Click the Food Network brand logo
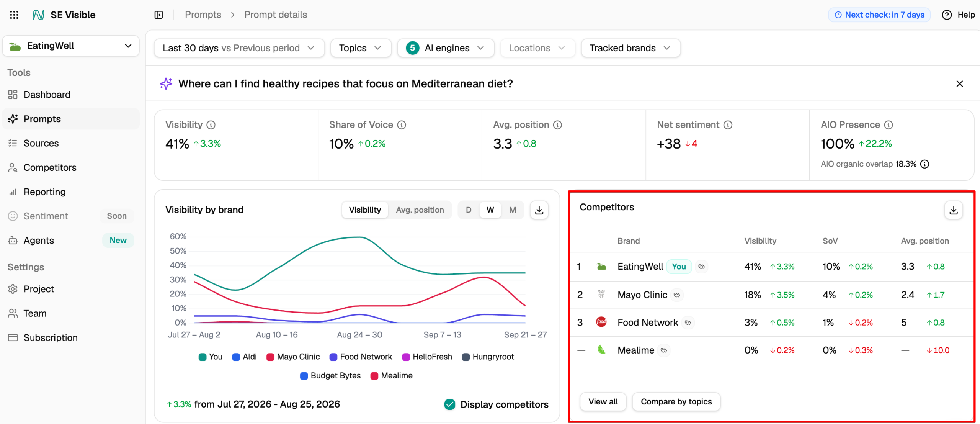Image resolution: width=980 pixels, height=424 pixels. click(x=601, y=322)
